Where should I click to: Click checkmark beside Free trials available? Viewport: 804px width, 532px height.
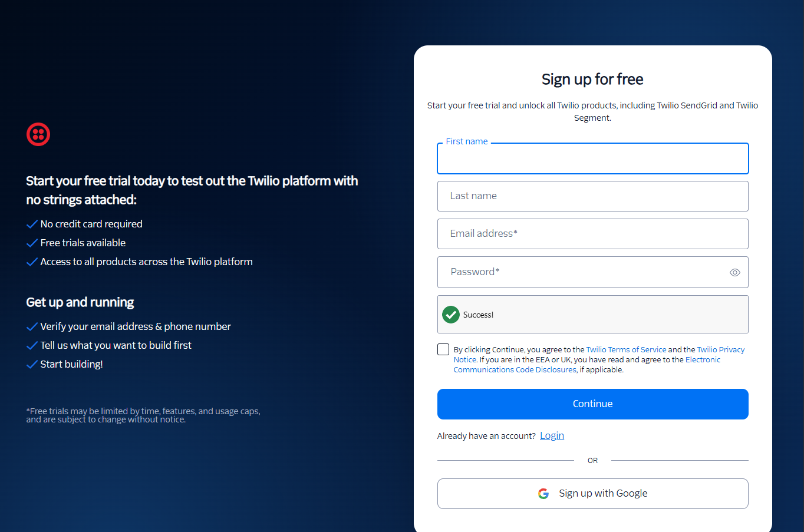pyautogui.click(x=32, y=243)
